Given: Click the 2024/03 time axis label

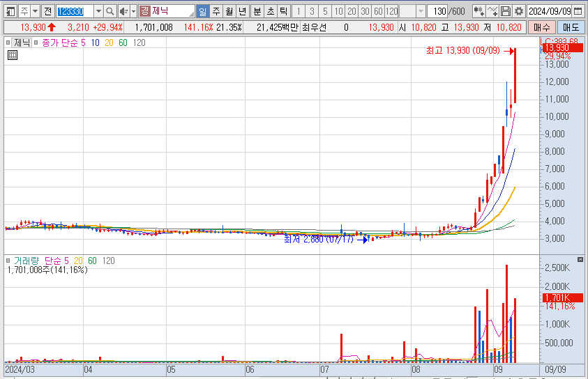Looking at the screenshot, I should 20,370.
